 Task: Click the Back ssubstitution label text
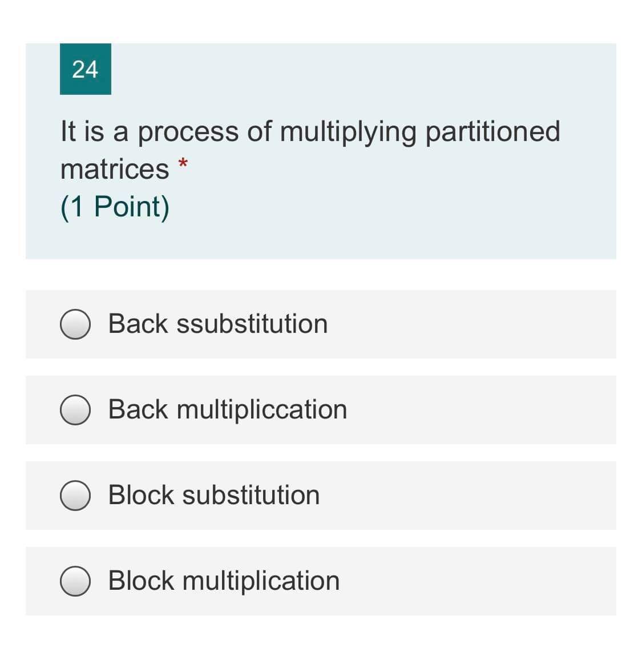click(x=218, y=323)
